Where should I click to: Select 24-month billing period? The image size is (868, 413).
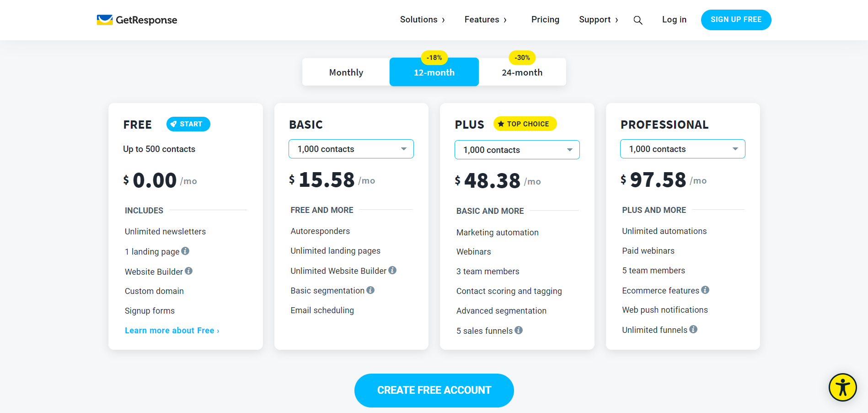[x=522, y=72]
